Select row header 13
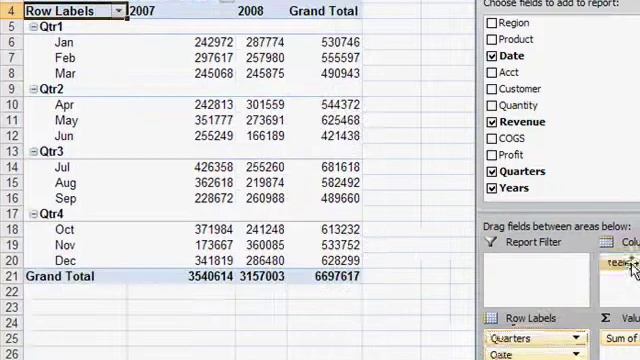The width and height of the screenshot is (640, 360). 11,152
